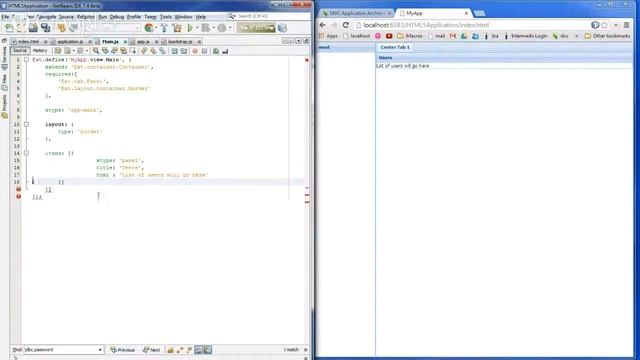
Task: Click the error marker on line 20 gutter
Action: [x=18, y=196]
